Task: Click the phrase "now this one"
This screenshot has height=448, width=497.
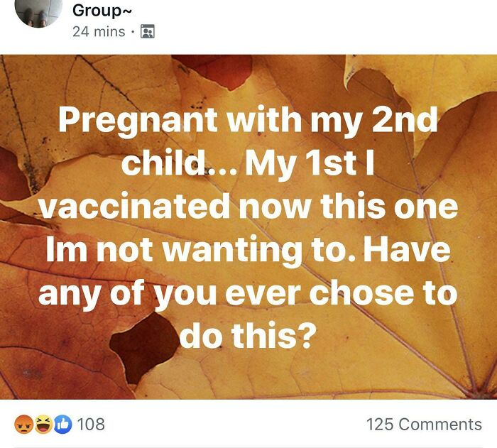Action: 347,207
